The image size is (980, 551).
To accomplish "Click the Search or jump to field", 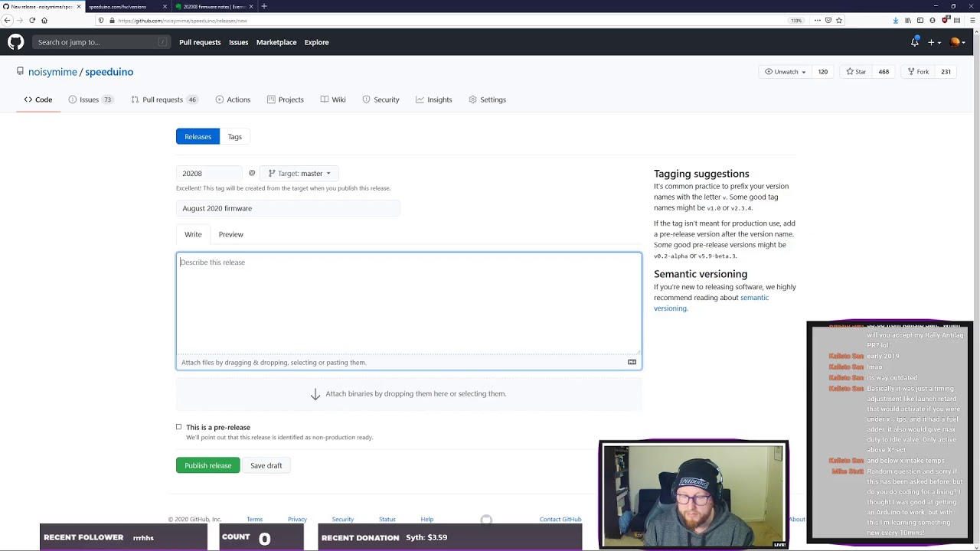I will pyautogui.click(x=101, y=42).
